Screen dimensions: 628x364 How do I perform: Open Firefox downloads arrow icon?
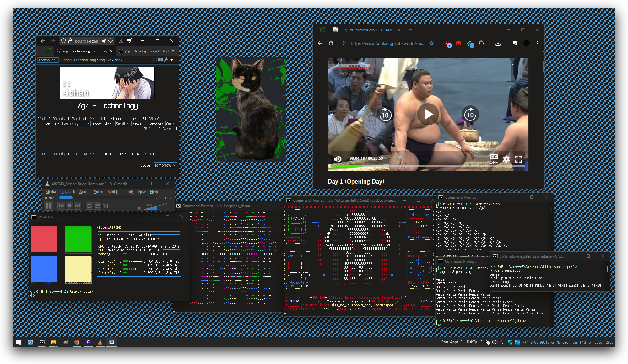pyautogui.click(x=121, y=41)
